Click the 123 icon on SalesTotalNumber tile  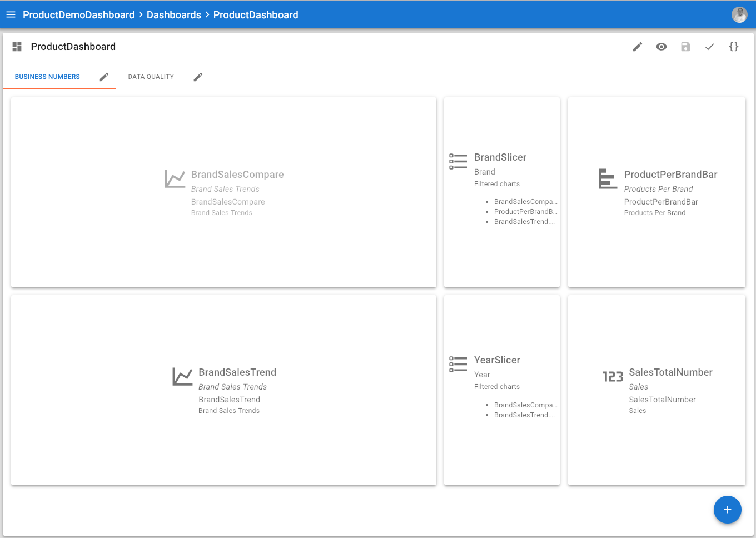(x=612, y=376)
